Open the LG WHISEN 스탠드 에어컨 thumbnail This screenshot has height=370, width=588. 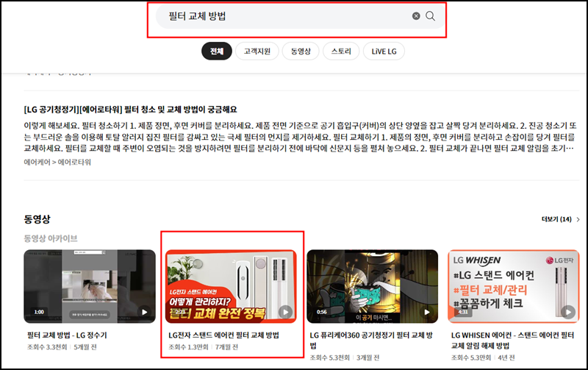tap(514, 286)
